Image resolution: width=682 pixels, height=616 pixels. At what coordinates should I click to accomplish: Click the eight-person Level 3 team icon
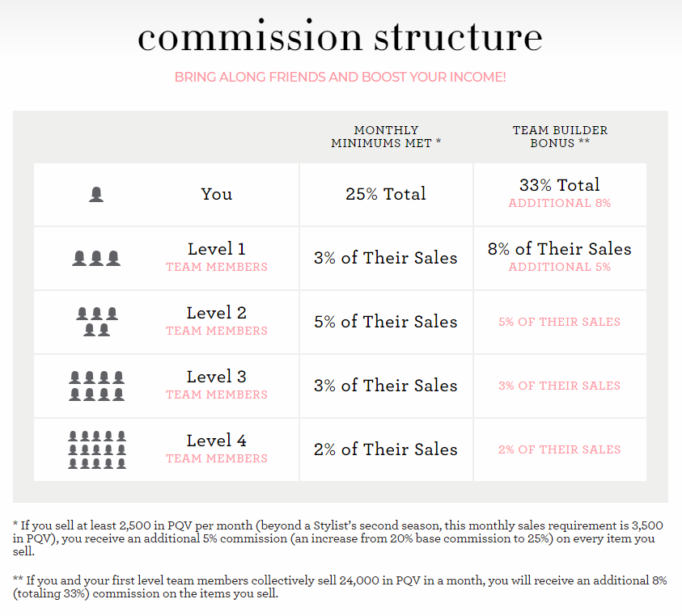click(x=96, y=386)
